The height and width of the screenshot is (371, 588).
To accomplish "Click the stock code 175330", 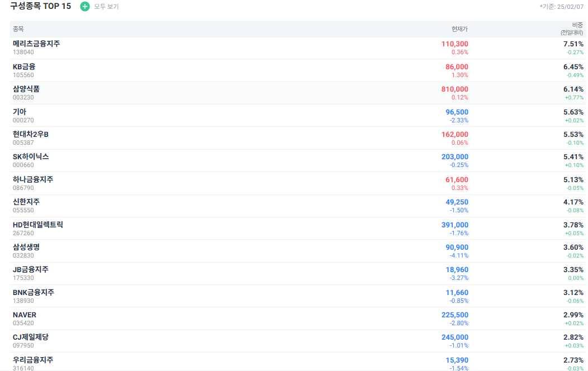I will 23,278.
